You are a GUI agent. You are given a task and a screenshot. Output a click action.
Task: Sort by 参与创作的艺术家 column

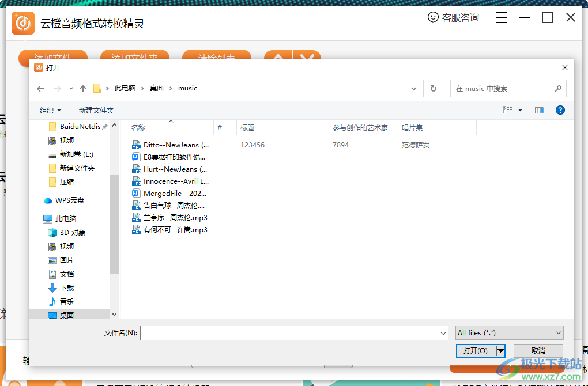click(x=363, y=128)
